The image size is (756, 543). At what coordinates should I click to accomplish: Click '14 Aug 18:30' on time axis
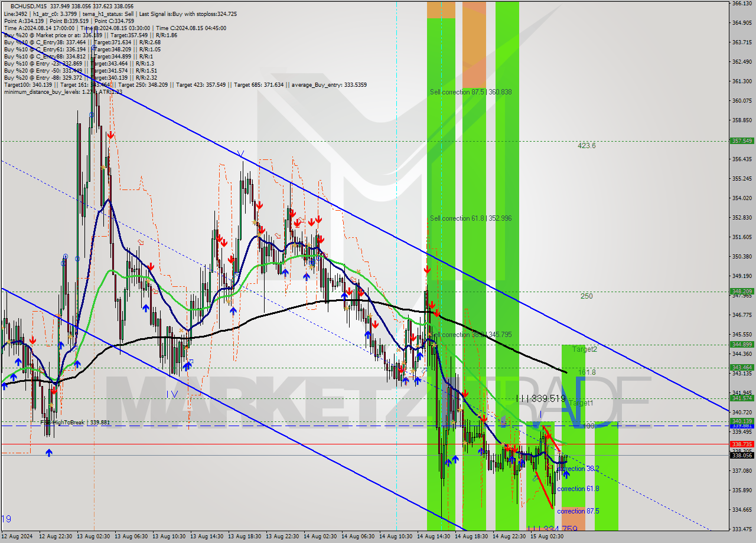tap(471, 537)
